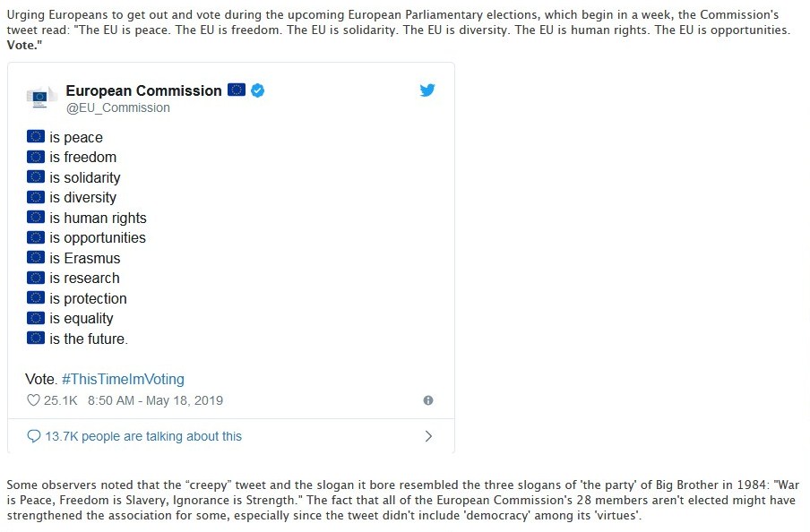Click the European Commission profile avatar
The height and width of the screenshot is (532, 810).
pyautogui.click(x=41, y=97)
